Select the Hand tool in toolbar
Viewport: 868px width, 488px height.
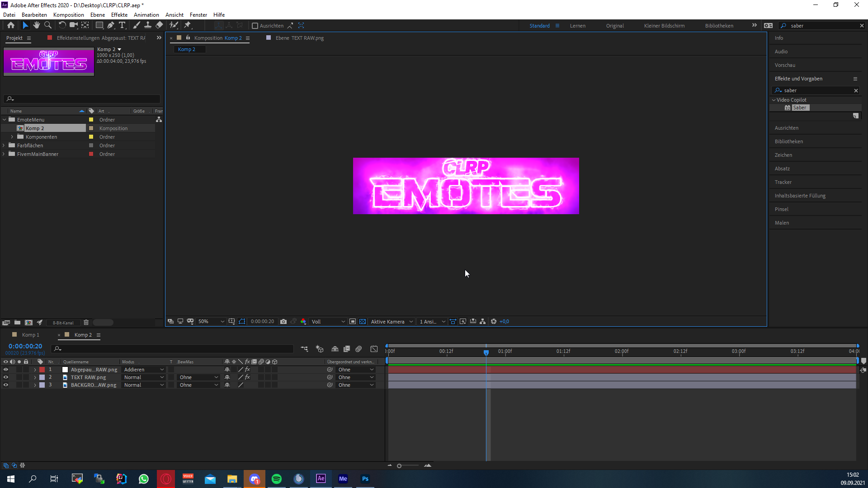[37, 25]
